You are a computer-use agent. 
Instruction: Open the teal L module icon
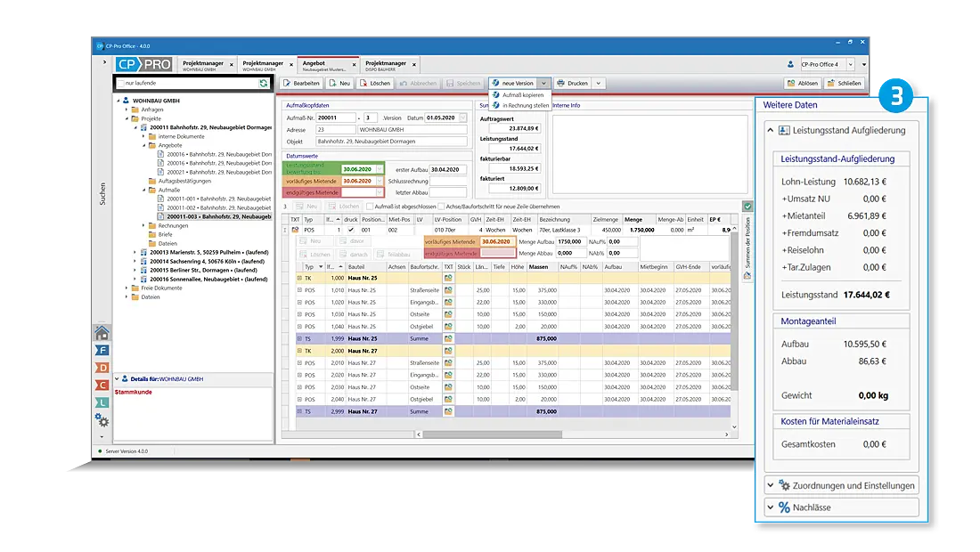102,402
